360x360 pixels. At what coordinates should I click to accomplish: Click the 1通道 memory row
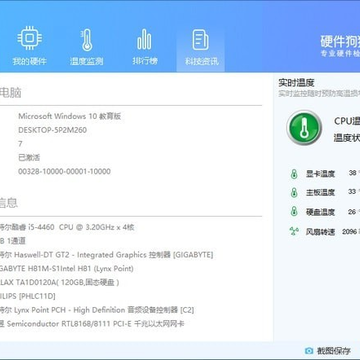13,241
